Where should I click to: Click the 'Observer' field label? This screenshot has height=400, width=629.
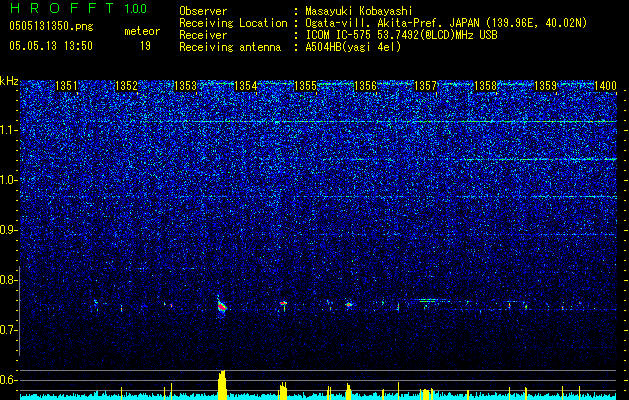(x=203, y=11)
